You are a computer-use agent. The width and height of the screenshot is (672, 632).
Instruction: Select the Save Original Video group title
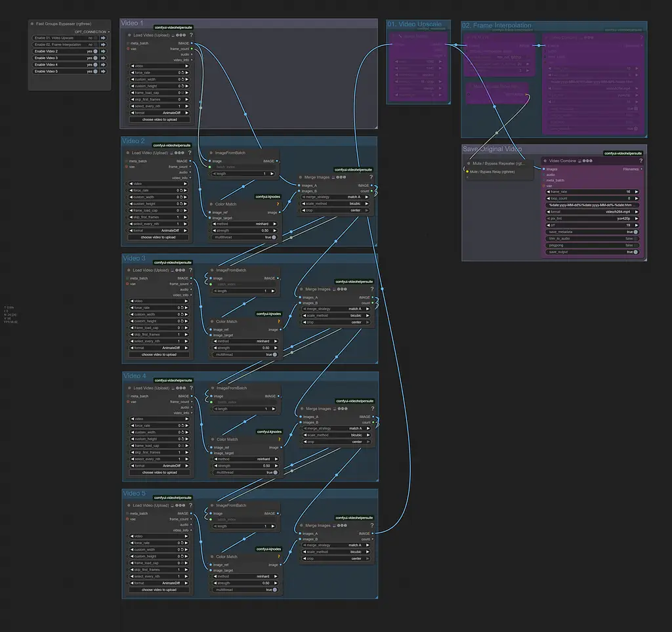[x=492, y=149]
